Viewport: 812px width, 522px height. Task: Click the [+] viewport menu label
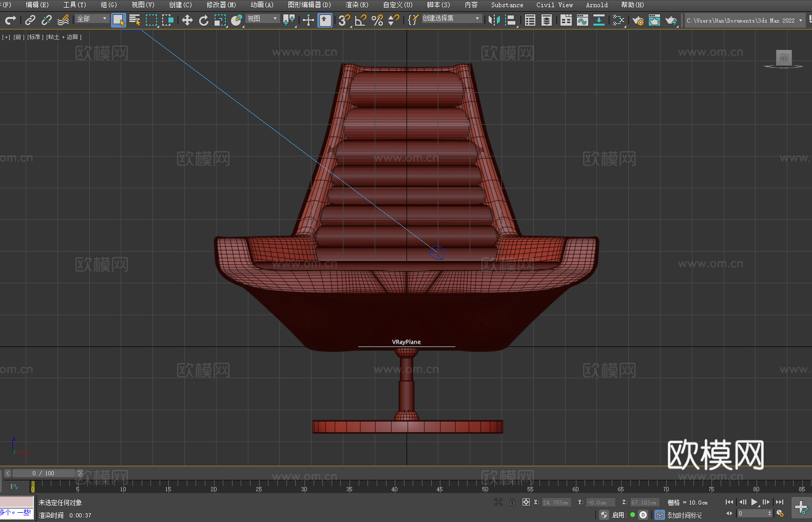click(6, 37)
